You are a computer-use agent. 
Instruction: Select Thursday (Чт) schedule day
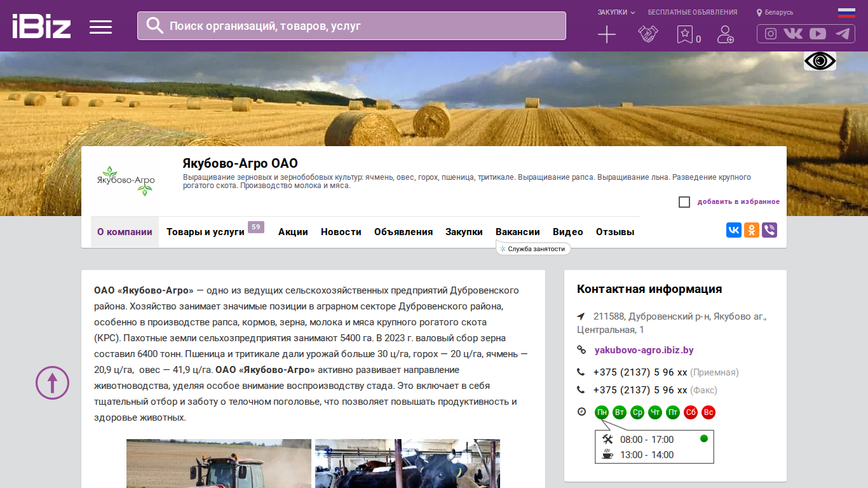click(655, 412)
